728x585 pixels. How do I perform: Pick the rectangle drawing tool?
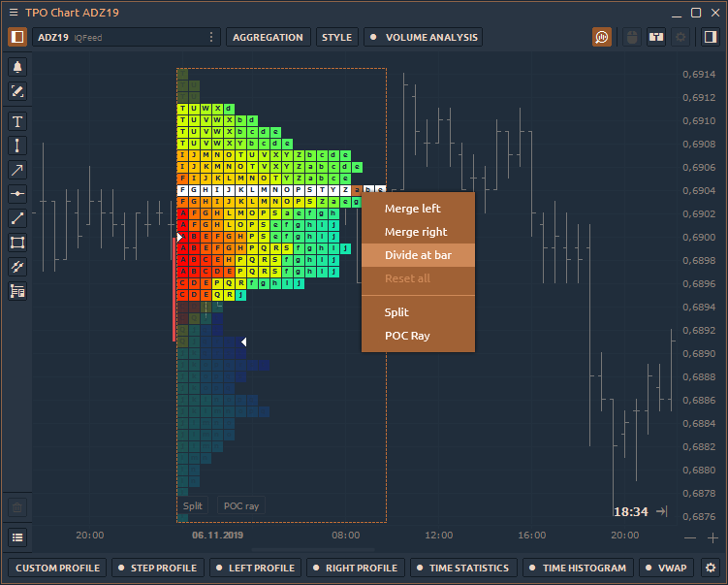tap(17, 243)
